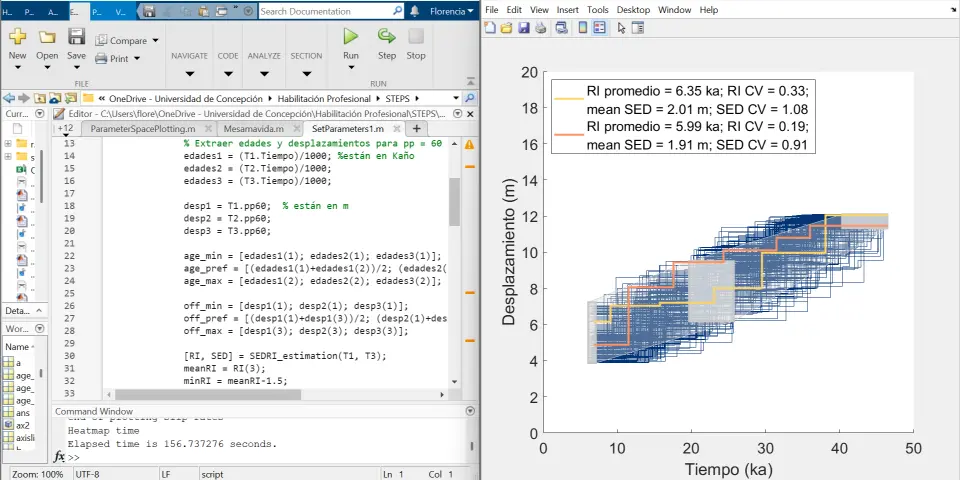
Task: Expand the Compare dropdown arrow
Action: coord(155,41)
